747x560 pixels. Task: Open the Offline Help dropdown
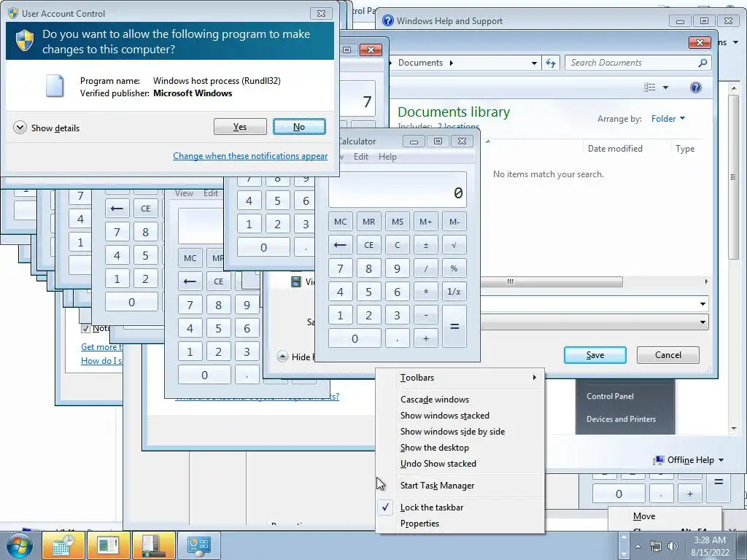click(x=689, y=460)
